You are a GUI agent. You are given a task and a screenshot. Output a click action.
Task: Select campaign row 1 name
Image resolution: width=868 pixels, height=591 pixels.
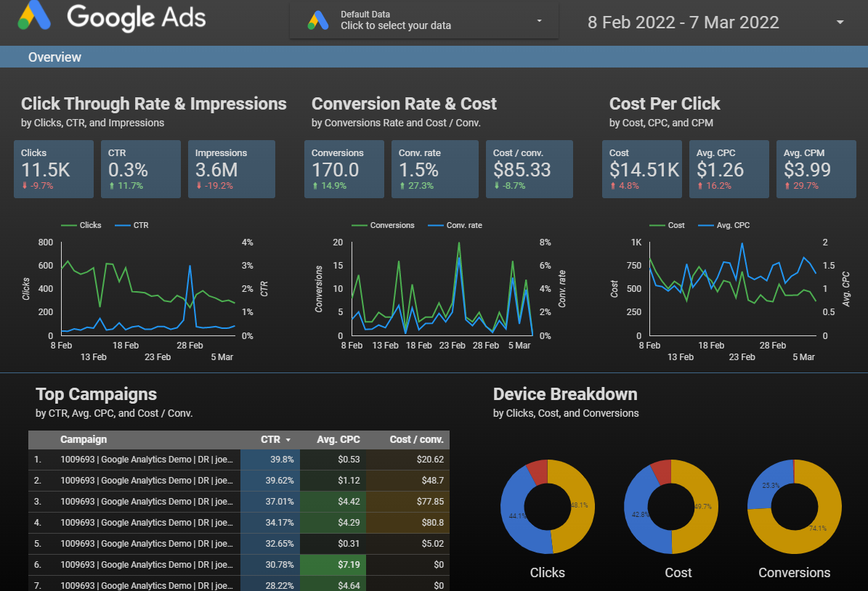click(x=147, y=460)
